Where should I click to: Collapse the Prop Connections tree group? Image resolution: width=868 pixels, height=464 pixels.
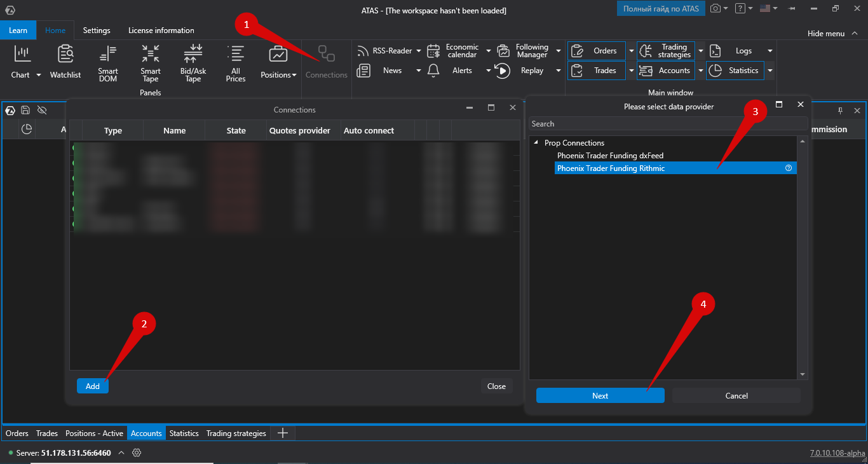(x=536, y=143)
